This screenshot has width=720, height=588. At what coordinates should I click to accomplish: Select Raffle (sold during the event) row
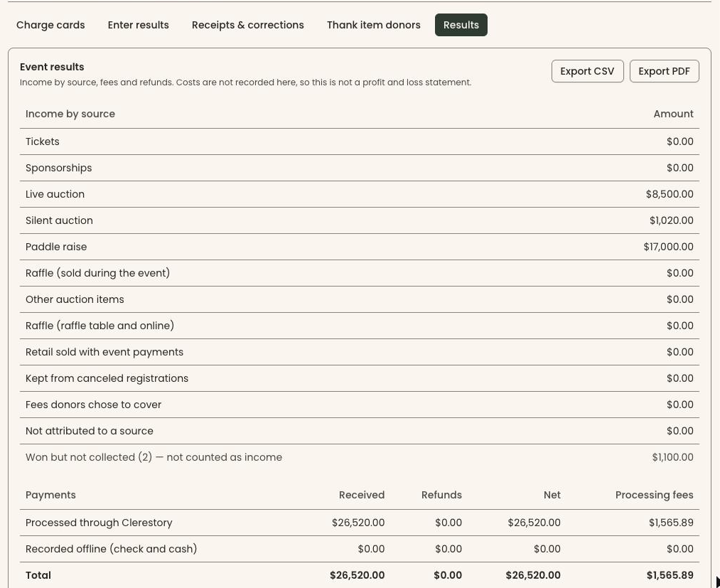click(x=360, y=273)
